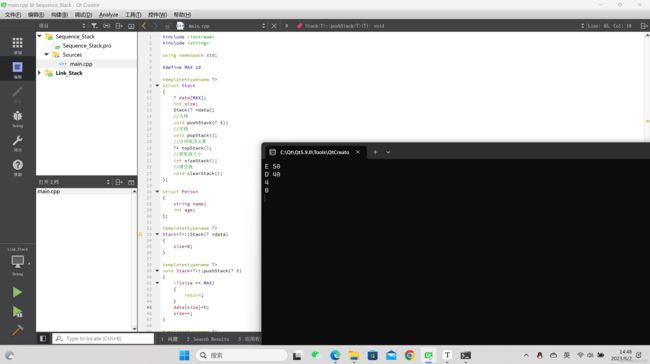Fold the struct Stack code block
Screen dimensions: 650x364
click(157, 85)
